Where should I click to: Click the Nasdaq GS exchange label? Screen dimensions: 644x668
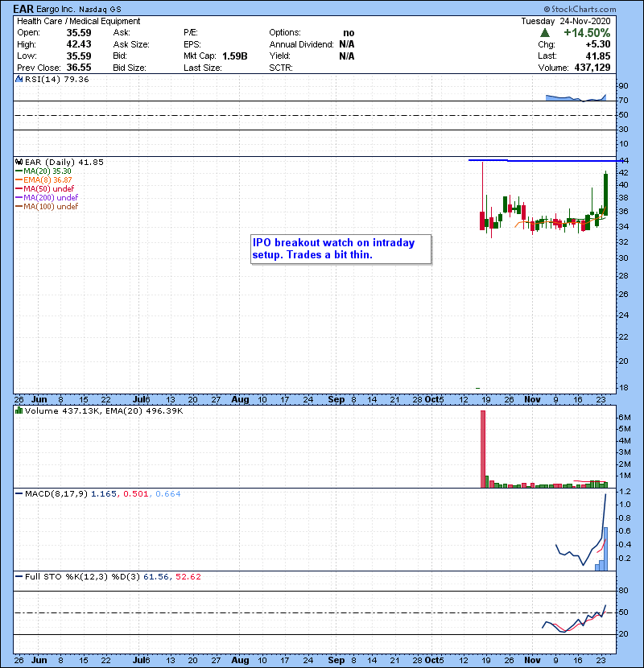(x=100, y=9)
